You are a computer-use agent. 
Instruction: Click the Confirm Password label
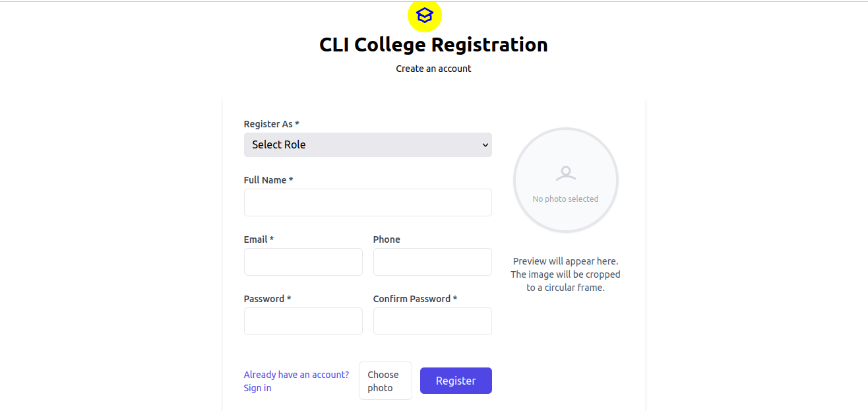pos(415,299)
